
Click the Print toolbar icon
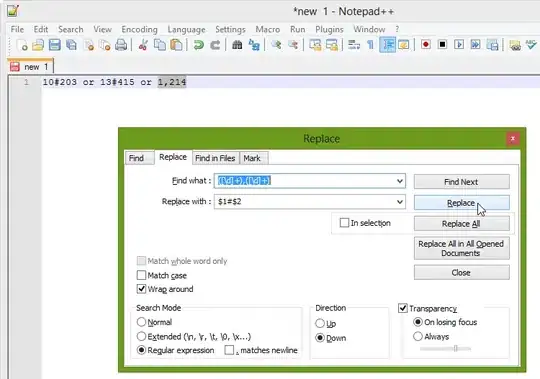click(x=121, y=45)
